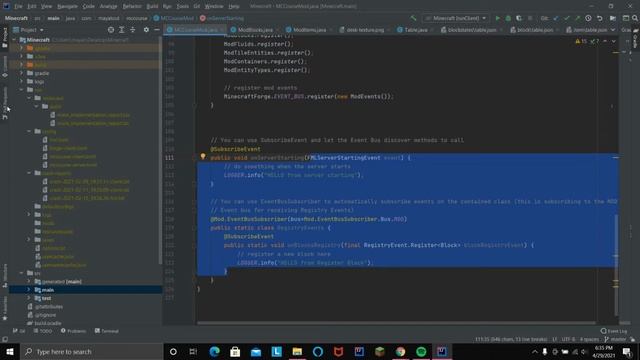The height and width of the screenshot is (360, 640).
Task: Open the Build menu
Action: 152,7
